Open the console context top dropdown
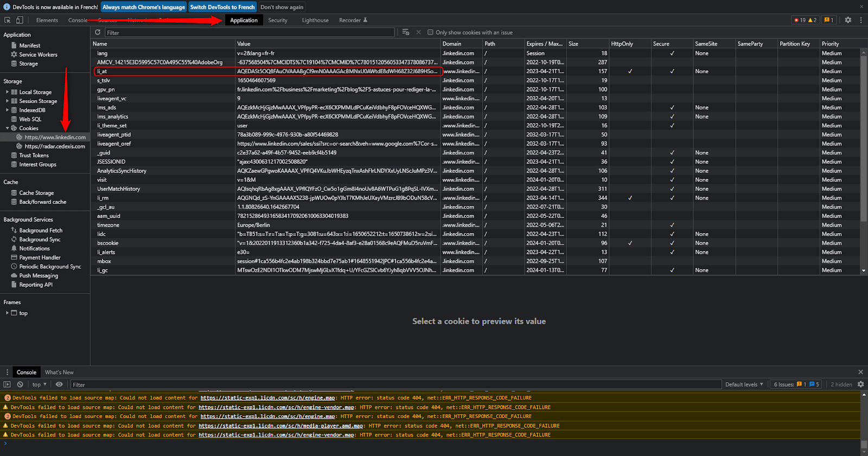This screenshot has height=456, width=868. tap(39, 384)
